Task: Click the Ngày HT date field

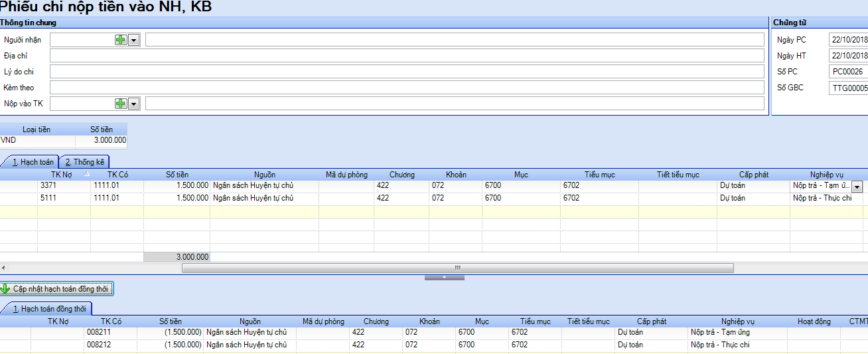Action: (x=849, y=56)
